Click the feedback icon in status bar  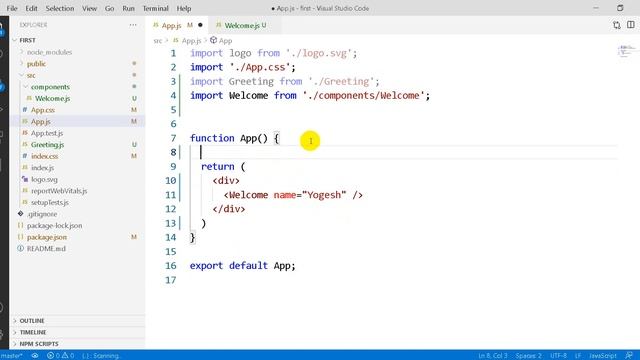click(629, 356)
